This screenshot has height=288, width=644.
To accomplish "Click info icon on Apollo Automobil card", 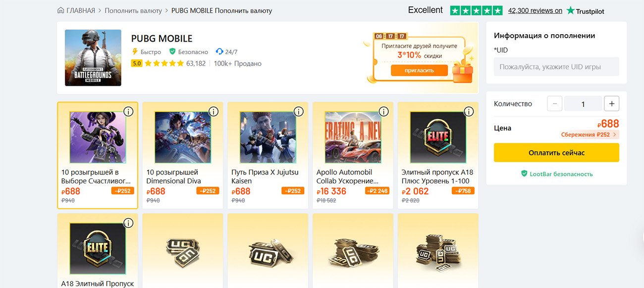I will (x=383, y=112).
